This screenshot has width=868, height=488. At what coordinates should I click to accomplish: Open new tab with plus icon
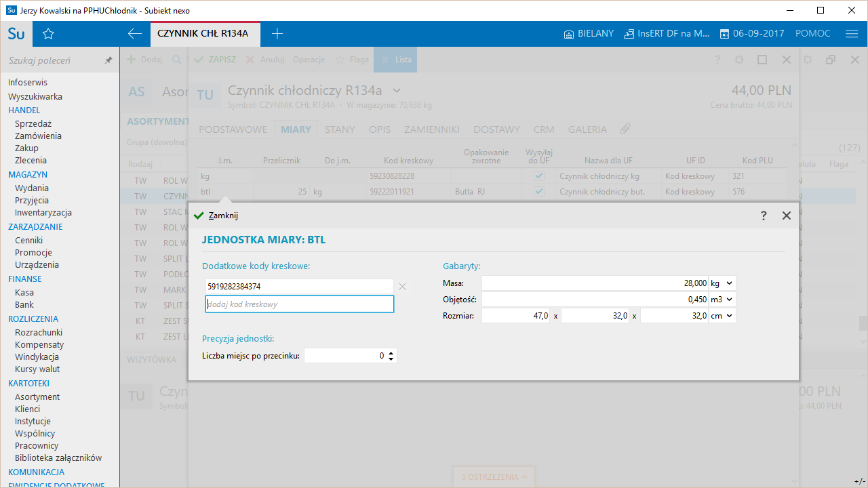point(277,34)
